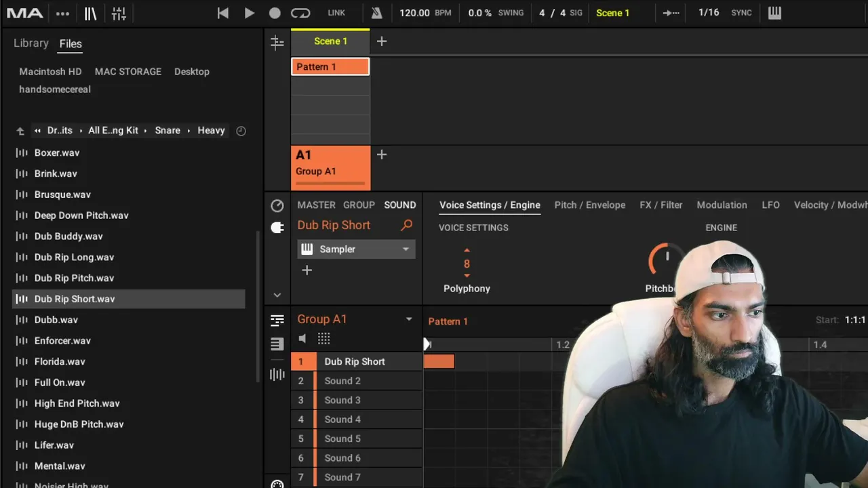868x488 pixels.
Task: Switch to the Files tab
Action: point(71,44)
